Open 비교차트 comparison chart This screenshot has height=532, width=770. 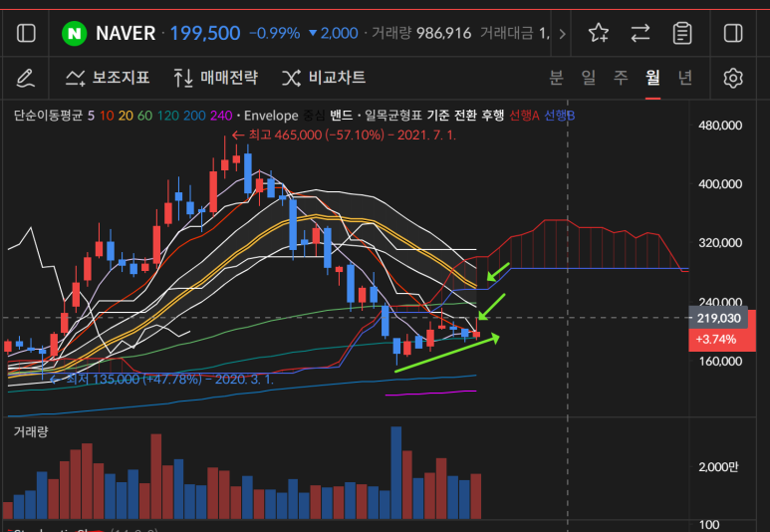coord(324,78)
